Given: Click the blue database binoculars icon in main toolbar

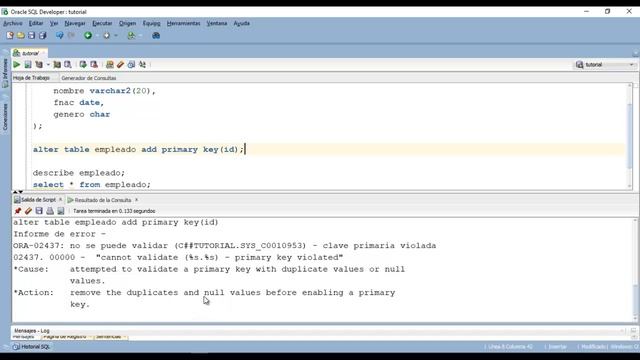Looking at the screenshot, I should pos(156,36).
